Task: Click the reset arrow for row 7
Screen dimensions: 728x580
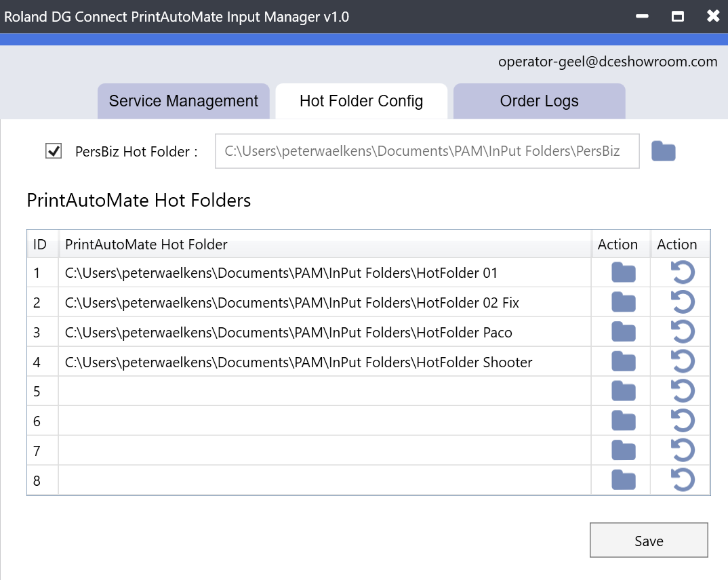Action: point(683,451)
